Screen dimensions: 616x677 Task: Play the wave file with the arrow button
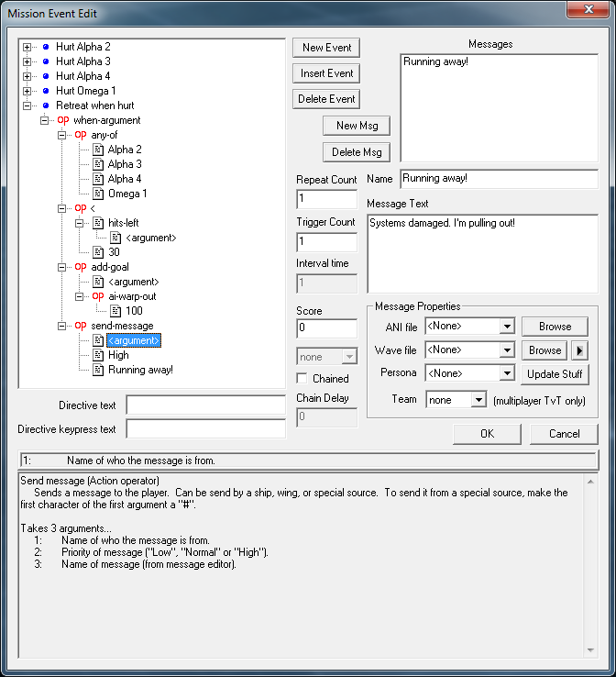tap(579, 350)
